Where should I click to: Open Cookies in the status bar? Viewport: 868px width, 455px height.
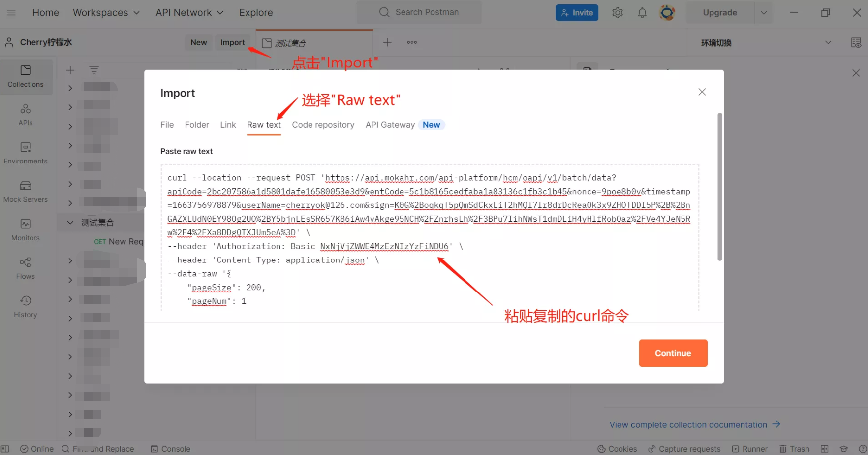click(x=617, y=449)
